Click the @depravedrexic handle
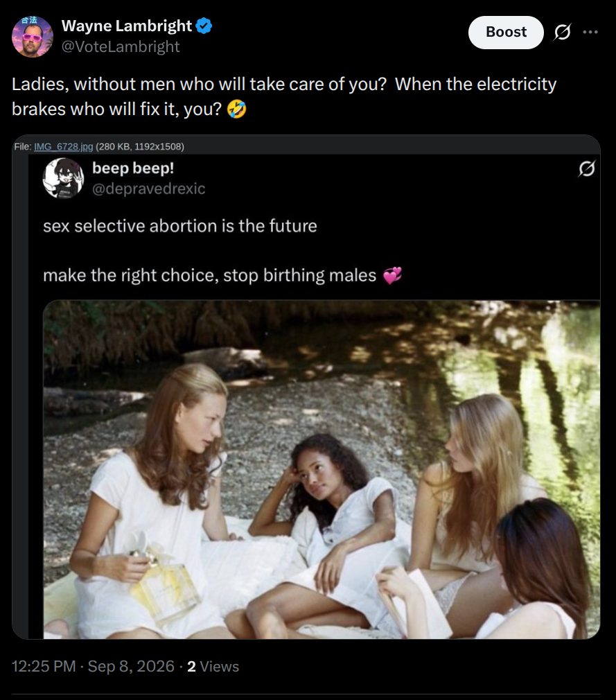616x700 pixels. click(x=149, y=189)
